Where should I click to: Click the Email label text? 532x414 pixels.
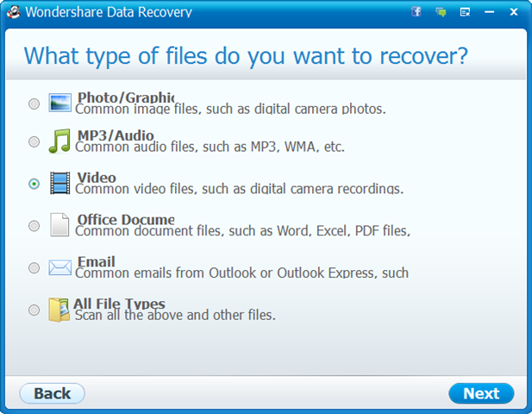point(97,261)
